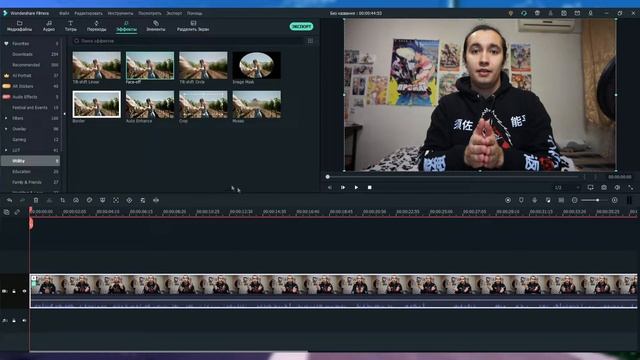
Task: Select the Audio Effects category
Action: tap(25, 97)
